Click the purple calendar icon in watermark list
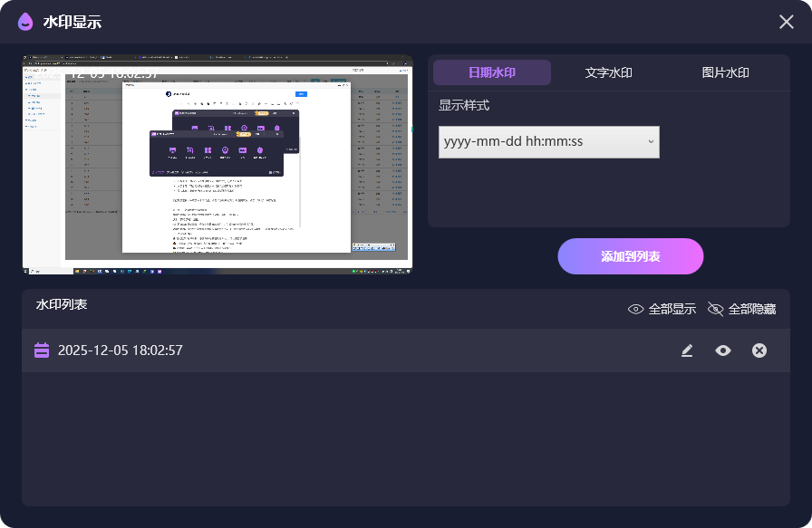This screenshot has height=528, width=812. (x=42, y=350)
